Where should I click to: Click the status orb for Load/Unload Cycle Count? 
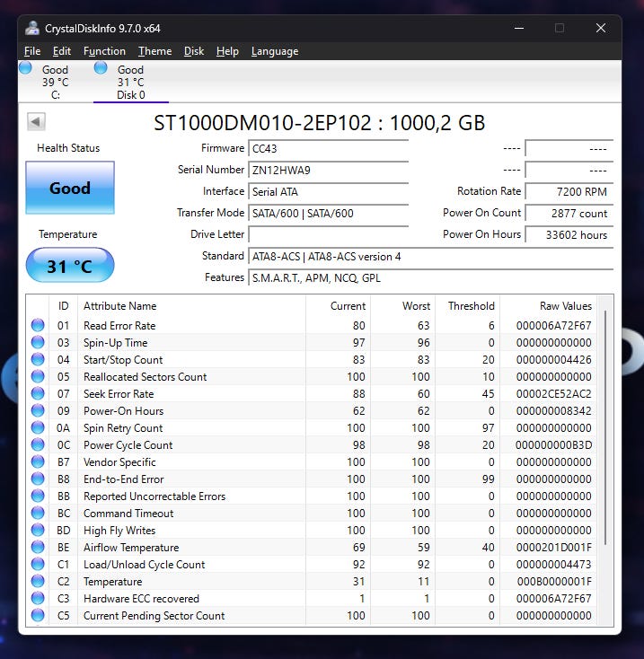[38, 565]
